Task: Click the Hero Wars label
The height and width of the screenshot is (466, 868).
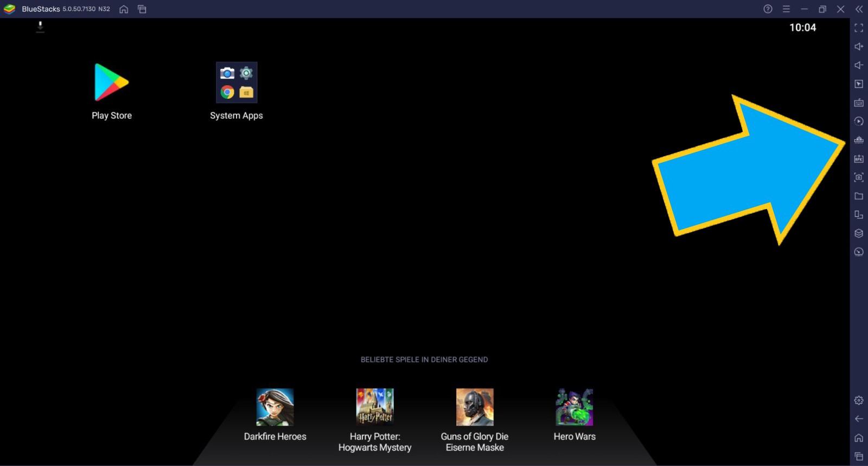Action: click(575, 437)
